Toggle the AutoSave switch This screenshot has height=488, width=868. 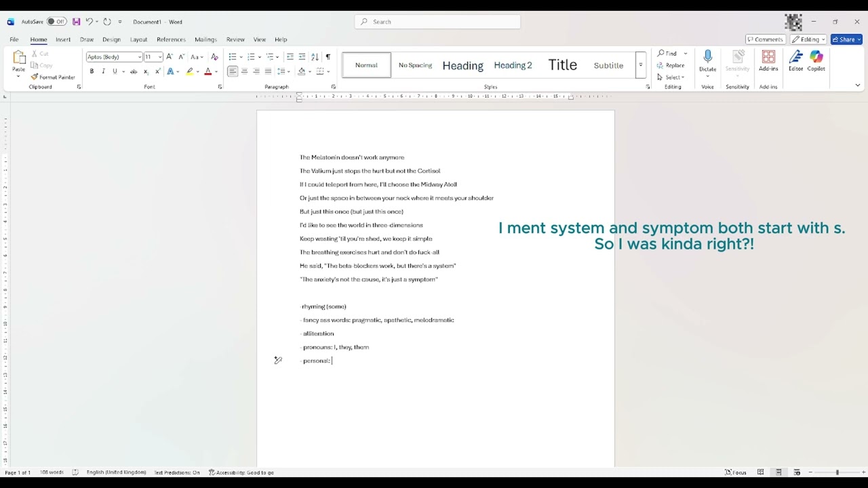click(x=56, y=22)
